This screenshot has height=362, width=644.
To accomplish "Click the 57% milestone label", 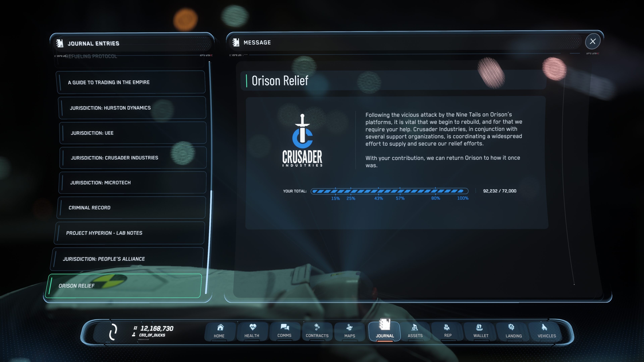I will [400, 198].
